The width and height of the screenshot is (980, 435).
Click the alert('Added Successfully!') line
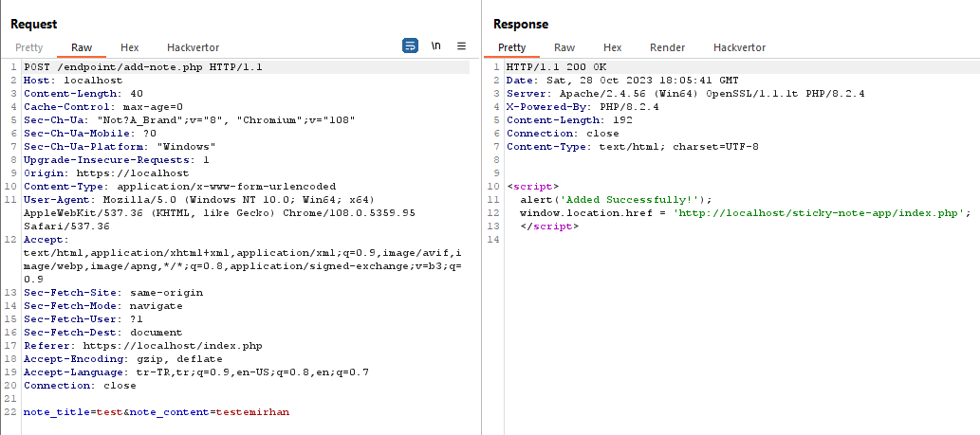coord(616,200)
